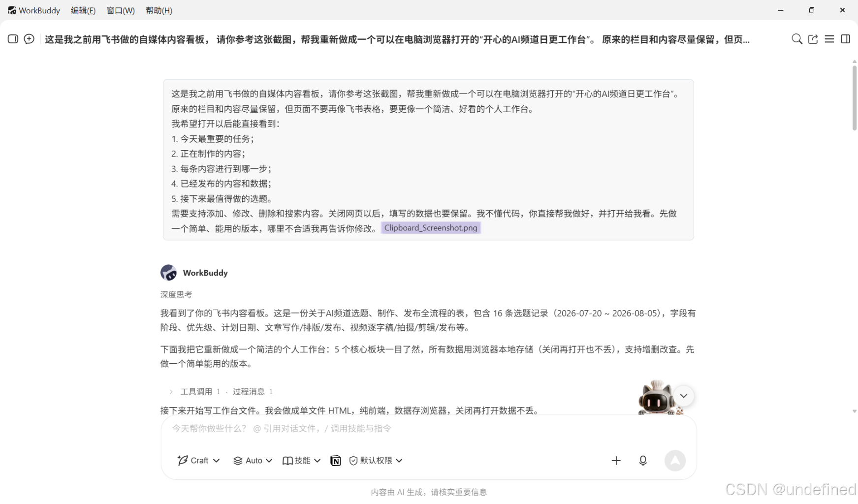Click the conversation vertical scrollbar thumb
This screenshot has width=858, height=504.
pyautogui.click(x=854, y=97)
